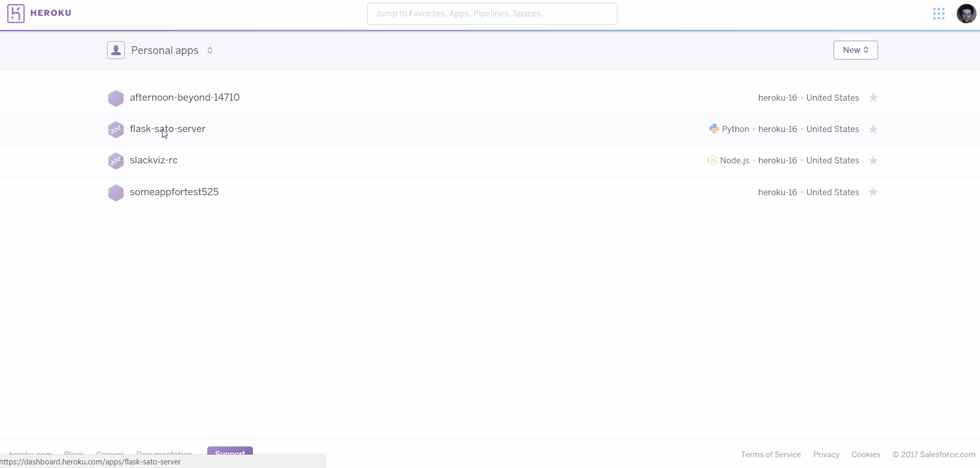Expand the Personal apps team switcher
This screenshot has height=468, width=980.
point(210,50)
